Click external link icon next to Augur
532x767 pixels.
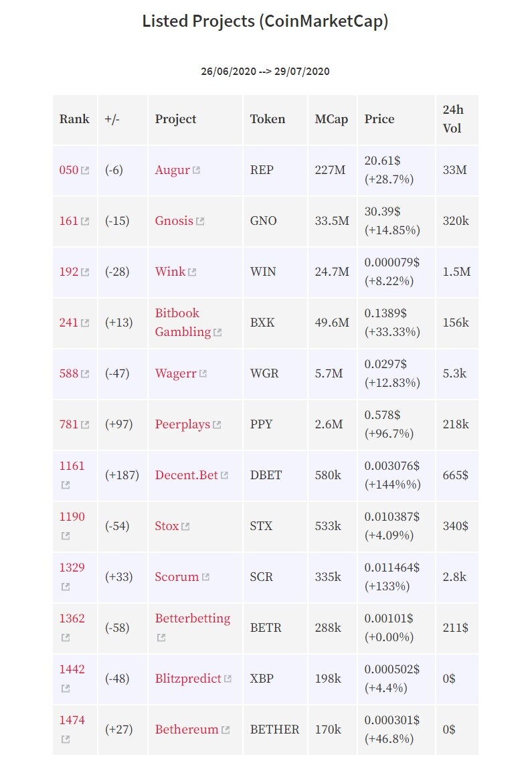click(x=196, y=170)
